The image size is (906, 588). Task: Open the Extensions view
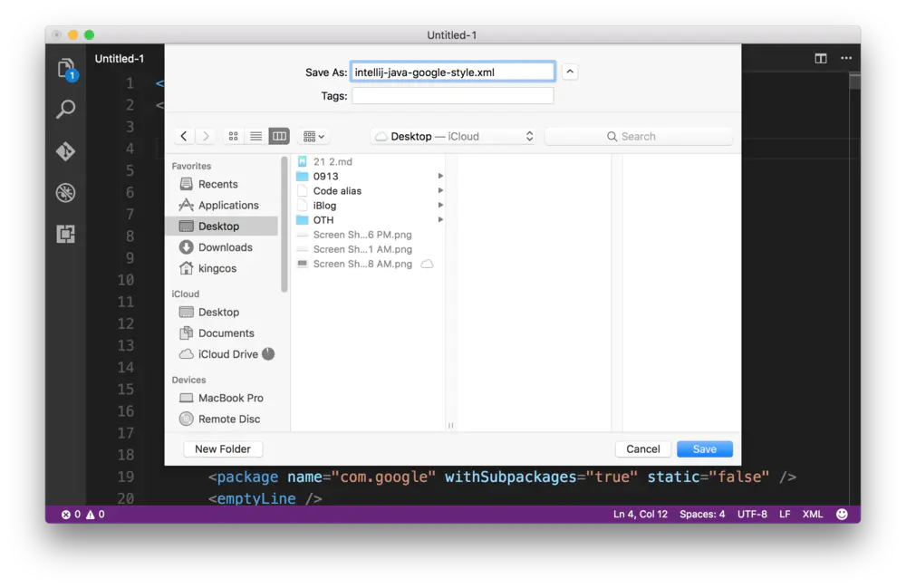(x=64, y=235)
